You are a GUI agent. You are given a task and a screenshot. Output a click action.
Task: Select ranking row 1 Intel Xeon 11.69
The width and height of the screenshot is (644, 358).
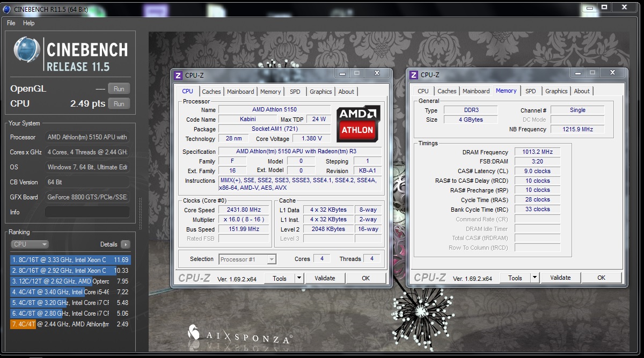click(x=70, y=260)
